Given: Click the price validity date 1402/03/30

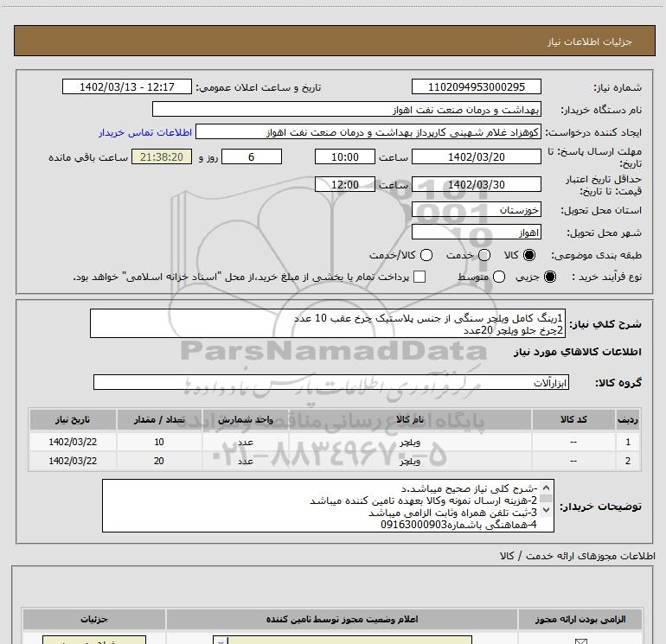Looking at the screenshot, I should 476,185.
